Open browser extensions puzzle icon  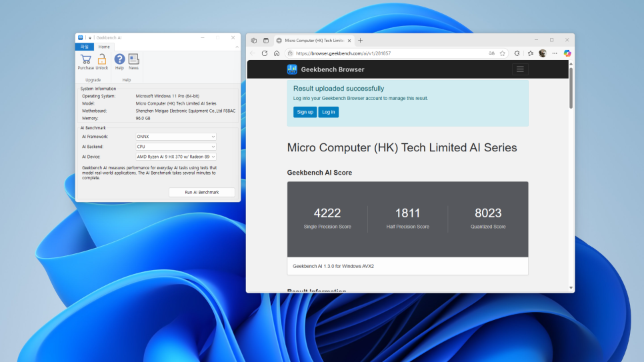tap(517, 53)
